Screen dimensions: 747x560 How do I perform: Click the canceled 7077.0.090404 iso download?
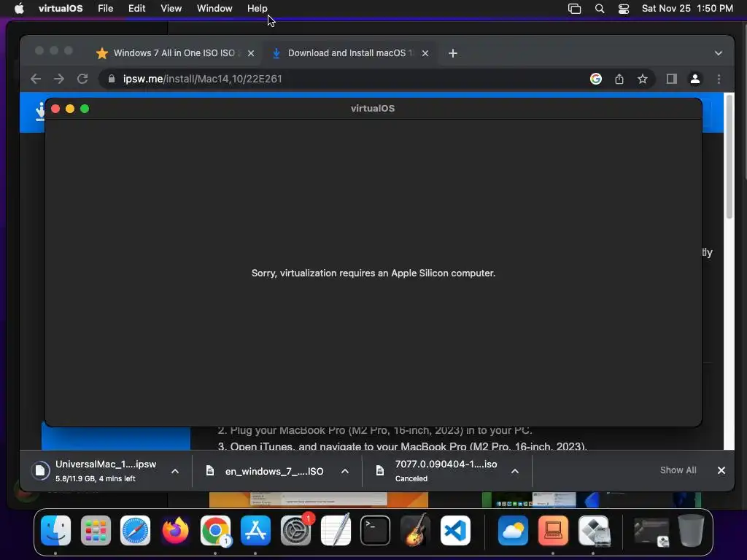coord(436,470)
